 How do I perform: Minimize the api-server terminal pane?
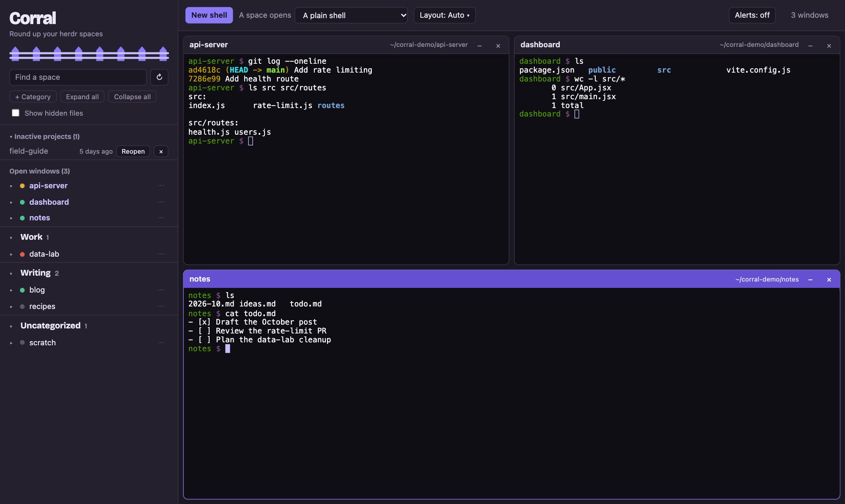point(480,46)
